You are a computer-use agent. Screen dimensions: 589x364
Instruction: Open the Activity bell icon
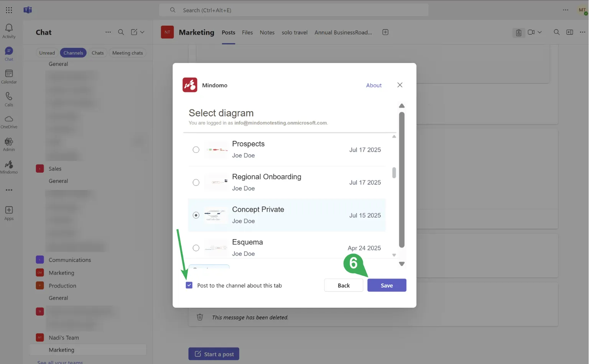pyautogui.click(x=9, y=31)
